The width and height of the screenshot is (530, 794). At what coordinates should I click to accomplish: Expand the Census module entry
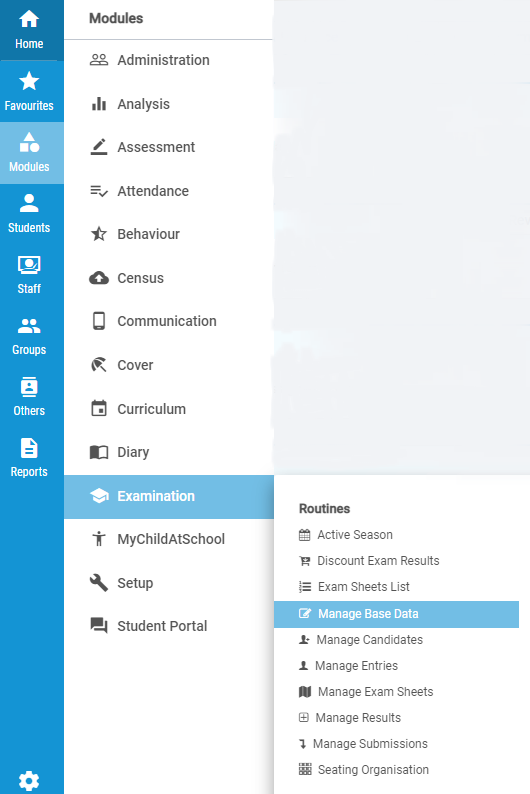click(169, 278)
